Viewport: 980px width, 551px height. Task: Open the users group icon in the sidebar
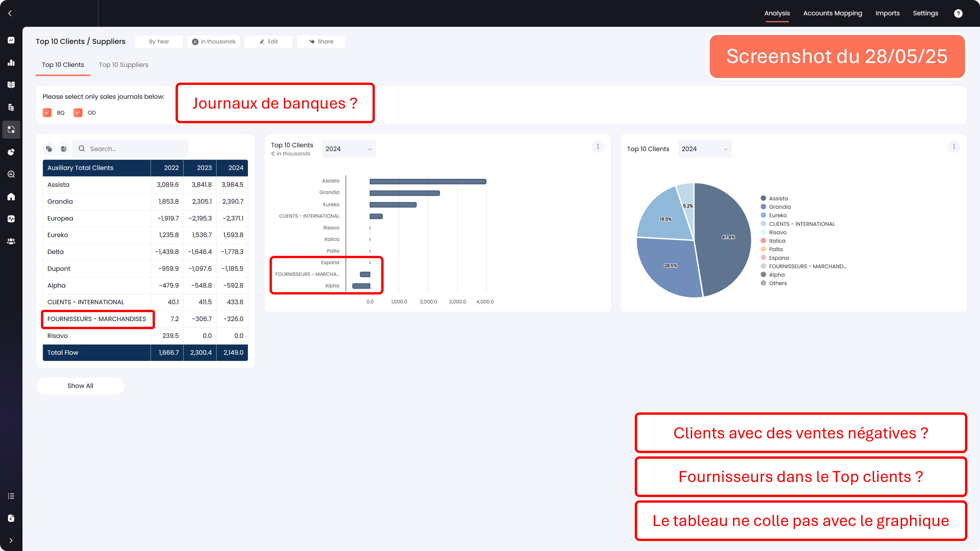(11, 241)
